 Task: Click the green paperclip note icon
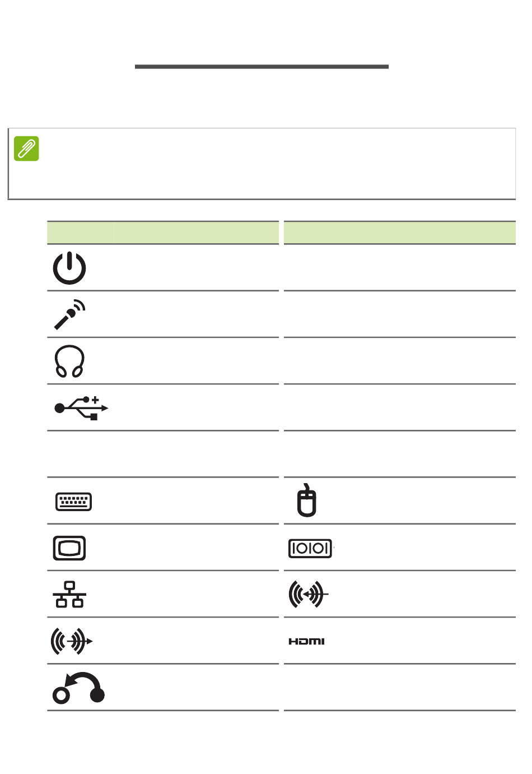coord(26,149)
